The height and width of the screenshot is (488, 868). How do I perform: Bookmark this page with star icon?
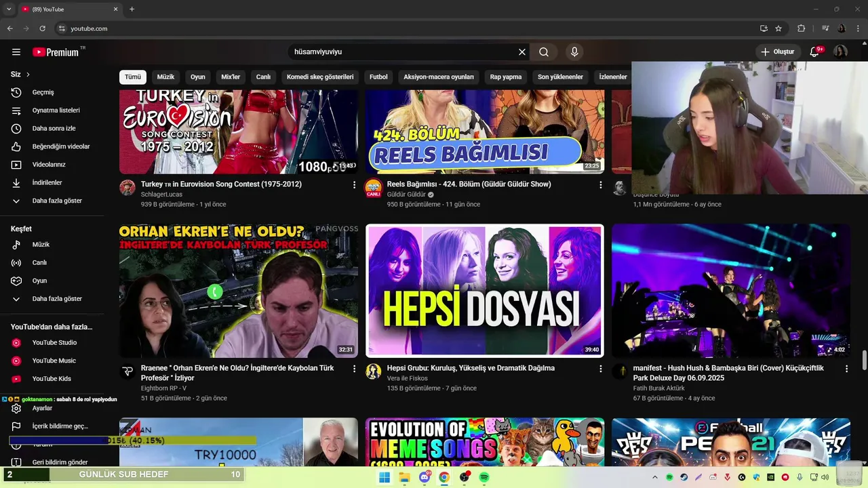click(778, 28)
